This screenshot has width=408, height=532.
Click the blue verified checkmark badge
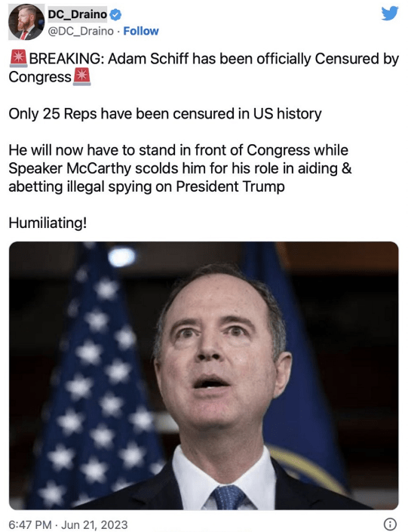coord(116,14)
